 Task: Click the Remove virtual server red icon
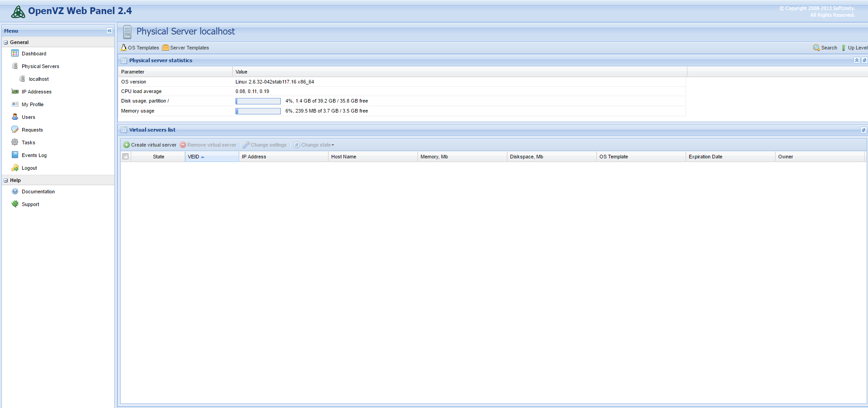tap(183, 145)
